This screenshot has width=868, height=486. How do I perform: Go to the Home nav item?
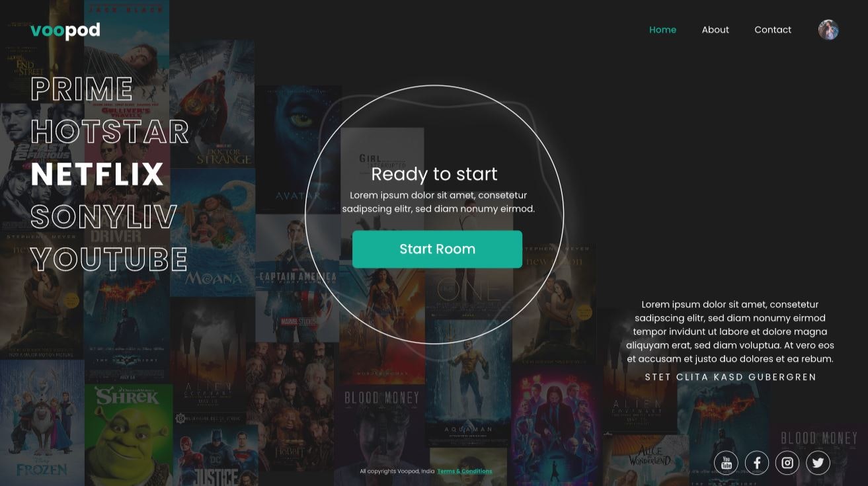point(662,30)
